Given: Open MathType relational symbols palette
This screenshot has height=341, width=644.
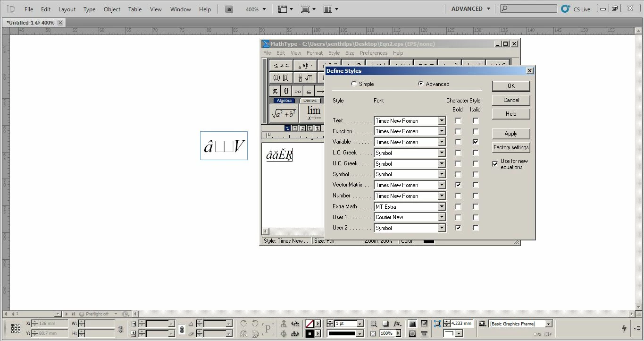Looking at the screenshot, I should (x=282, y=66).
